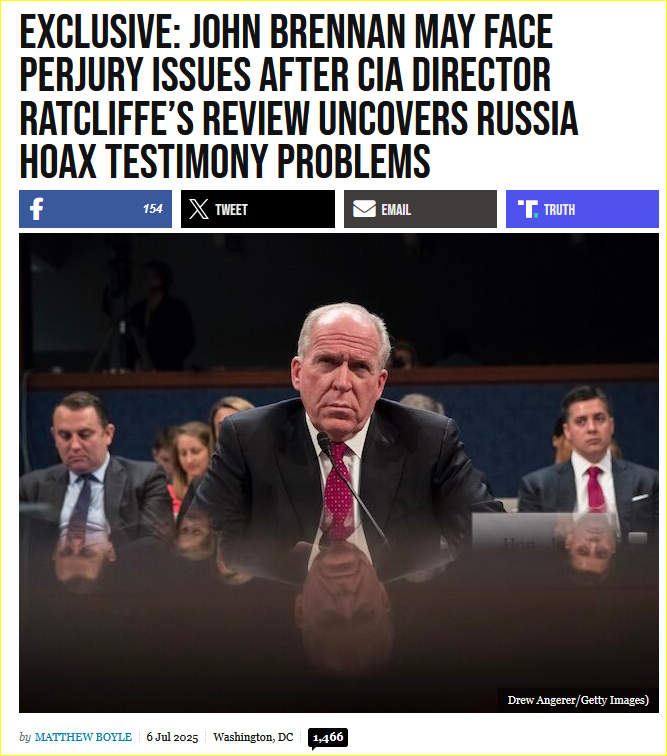Click the 6 Jul 2025 publication date
This screenshot has height=756, width=667.
point(172,737)
